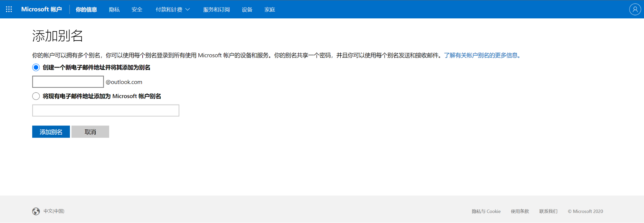Focus the new @outlook.com alias input field
Viewport: 644px width, 223px height.
tap(68, 82)
